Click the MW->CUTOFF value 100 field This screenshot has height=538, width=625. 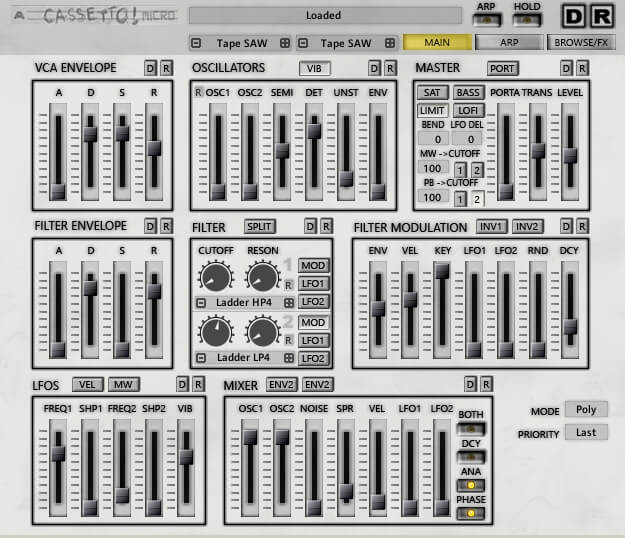(433, 168)
